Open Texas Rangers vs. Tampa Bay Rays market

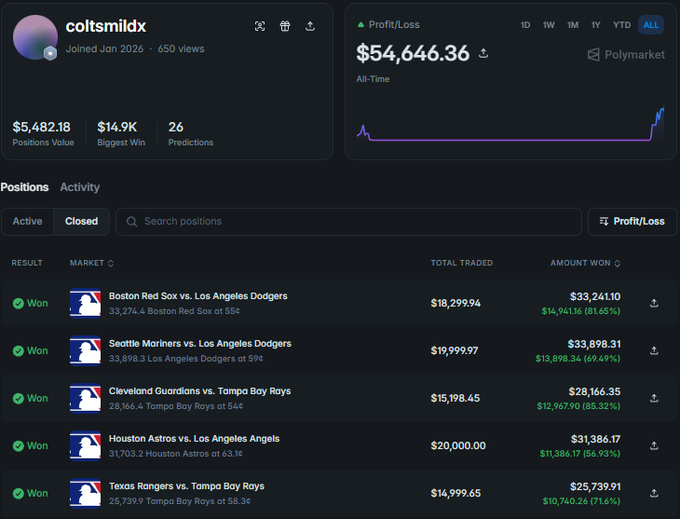186,486
